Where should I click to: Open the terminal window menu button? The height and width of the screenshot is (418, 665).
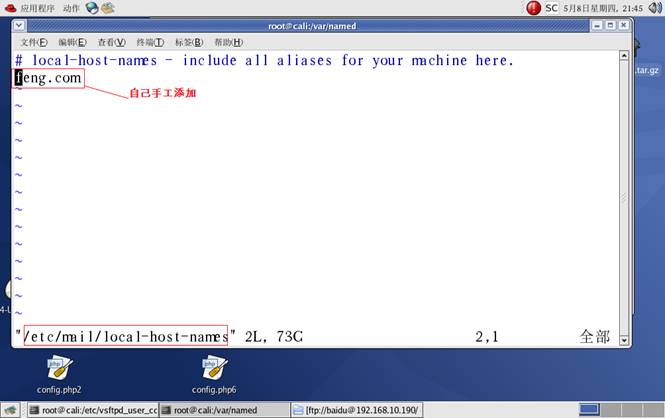19,25
